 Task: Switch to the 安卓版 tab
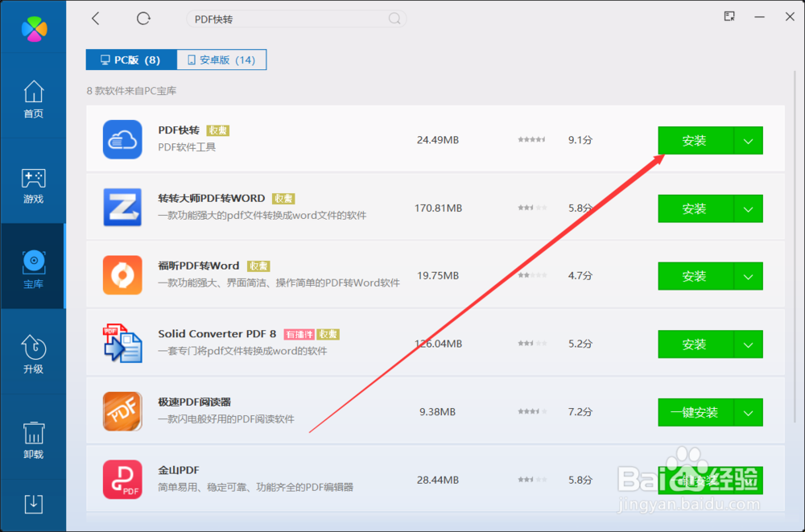tap(221, 59)
